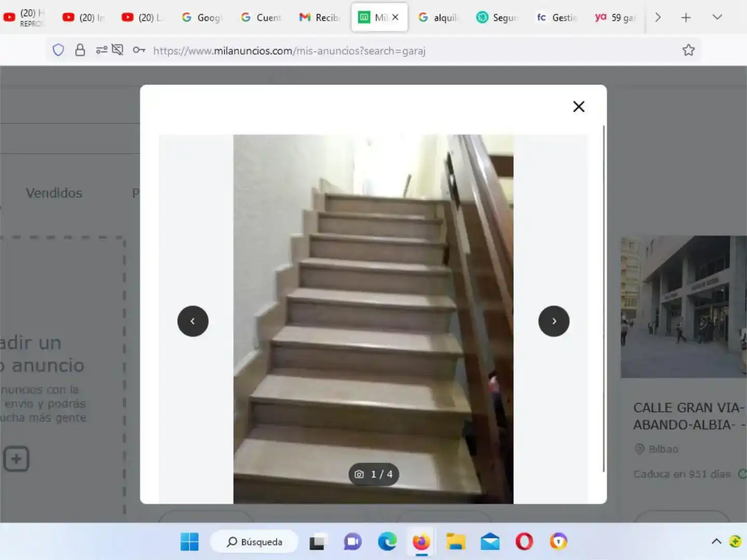Open Task View from the taskbar
This screenshot has width=747, height=560.
point(317,542)
